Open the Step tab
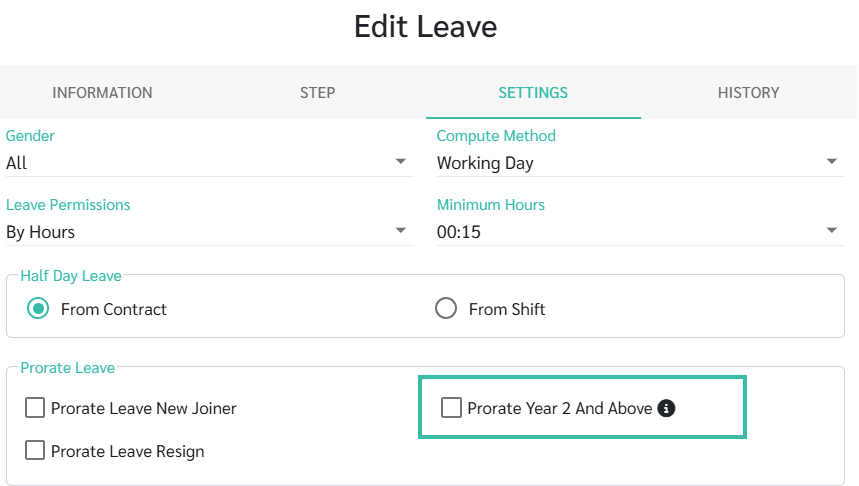Screen dimensions: 859x486 317,93
